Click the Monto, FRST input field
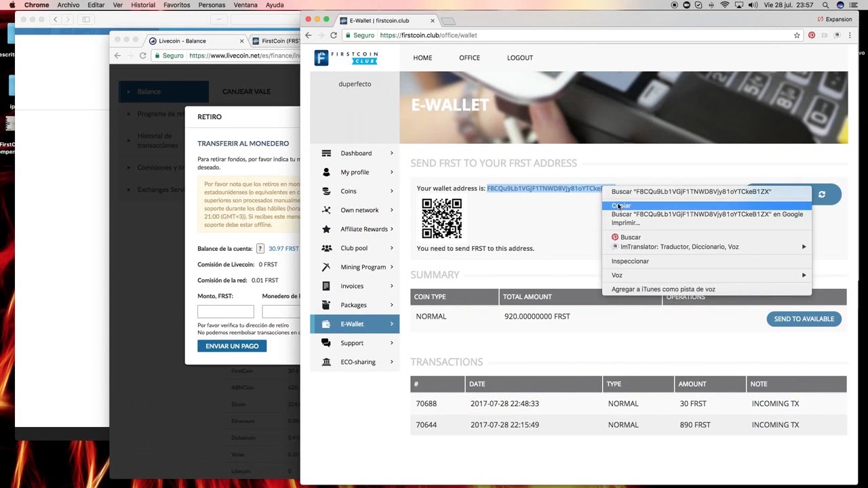868x488 pixels. pos(226,311)
